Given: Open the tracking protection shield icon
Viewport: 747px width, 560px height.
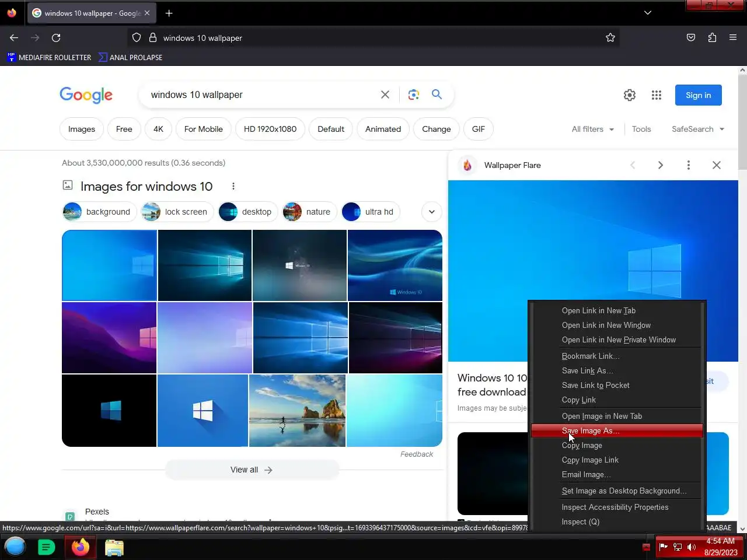Looking at the screenshot, I should [x=137, y=38].
